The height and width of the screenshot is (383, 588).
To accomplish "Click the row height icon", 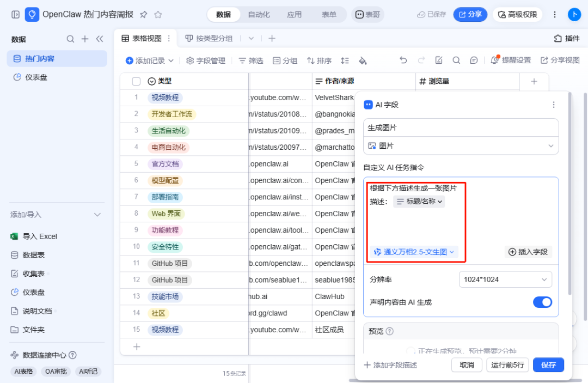I will tap(345, 60).
